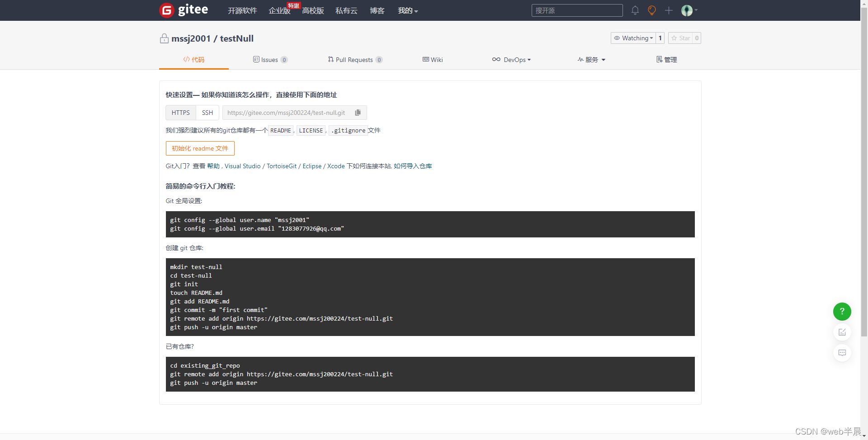Click the green help question-mark button

click(x=842, y=311)
